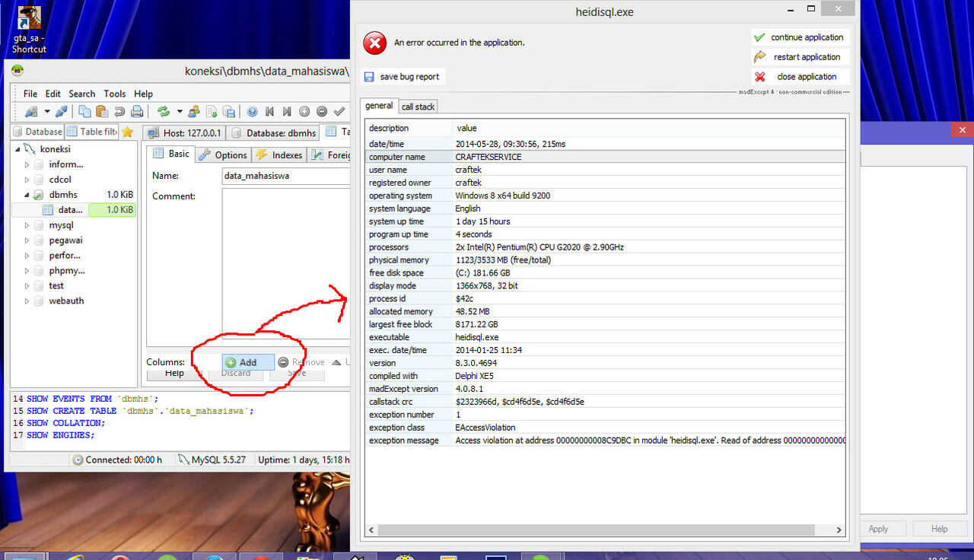Open the File menu
This screenshot has width=974, height=560.
coord(30,94)
